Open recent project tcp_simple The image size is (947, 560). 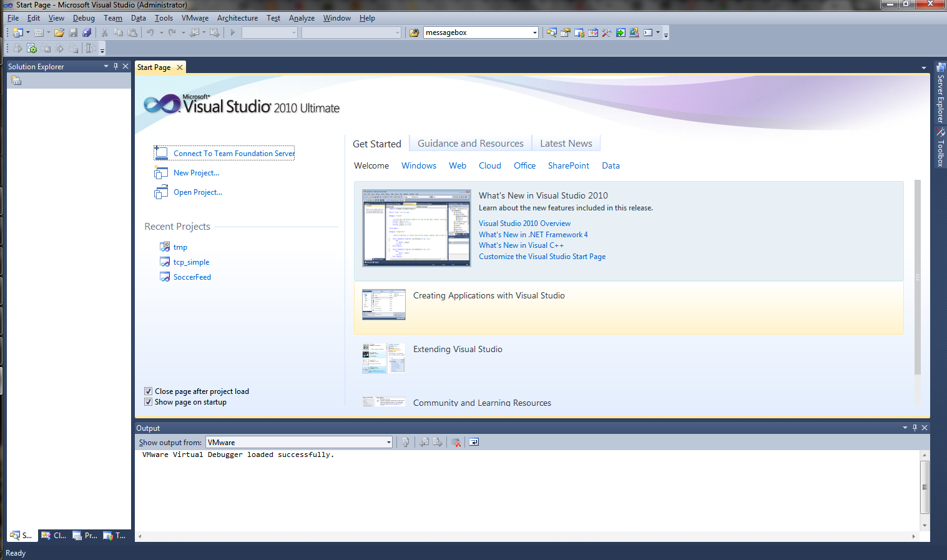(x=191, y=262)
